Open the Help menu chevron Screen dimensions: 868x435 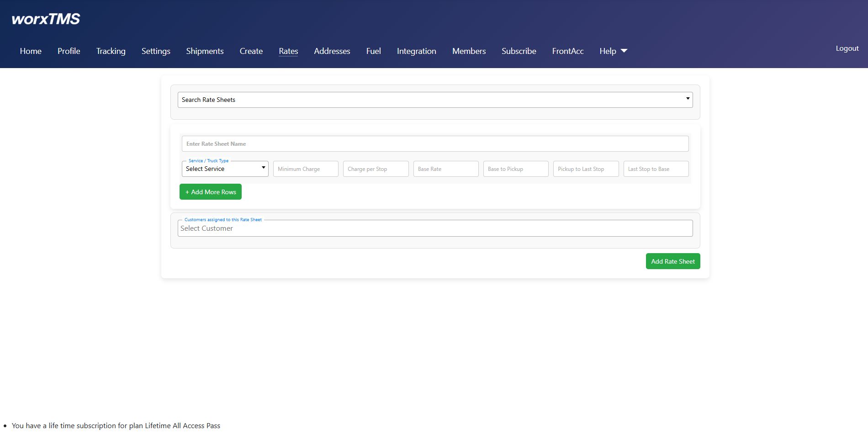click(x=624, y=51)
